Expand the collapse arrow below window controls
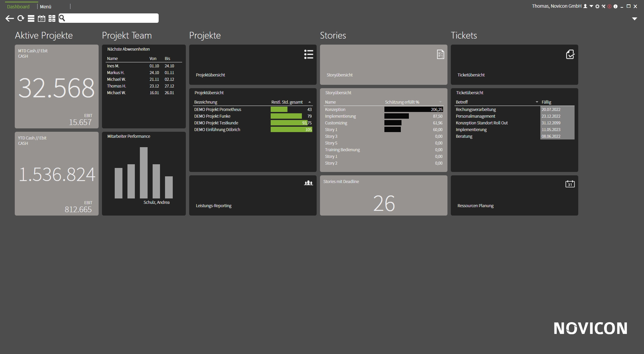 coord(635,19)
